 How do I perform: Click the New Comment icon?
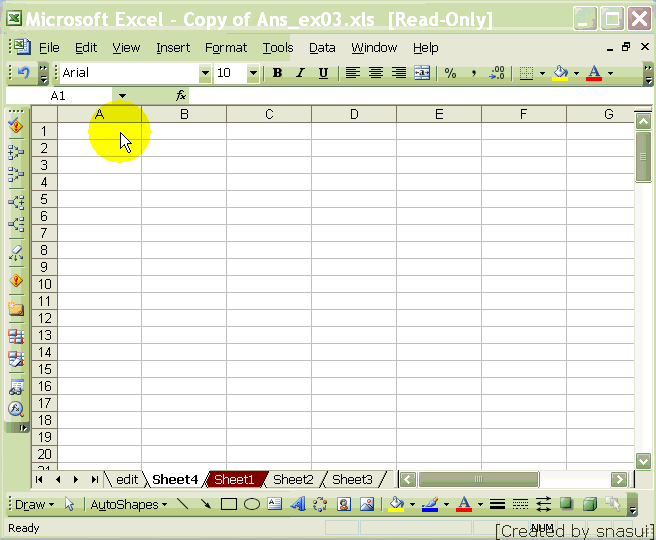(x=16, y=309)
